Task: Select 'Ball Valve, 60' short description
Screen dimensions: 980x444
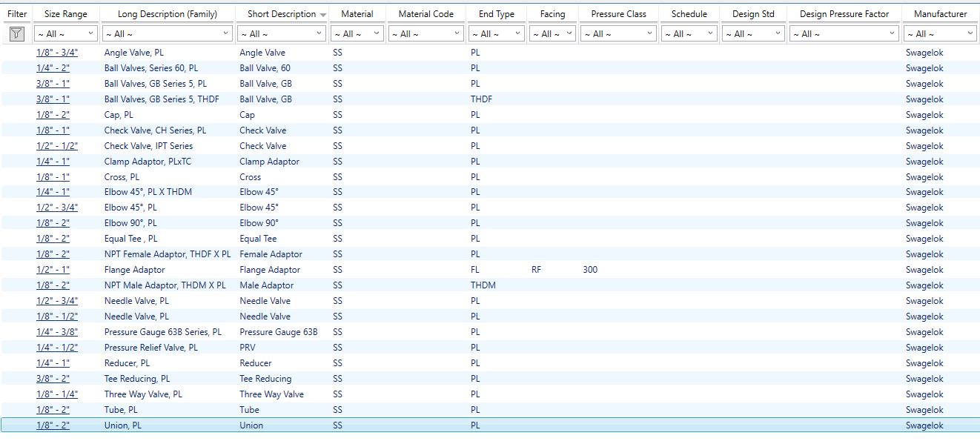Action: [265, 68]
